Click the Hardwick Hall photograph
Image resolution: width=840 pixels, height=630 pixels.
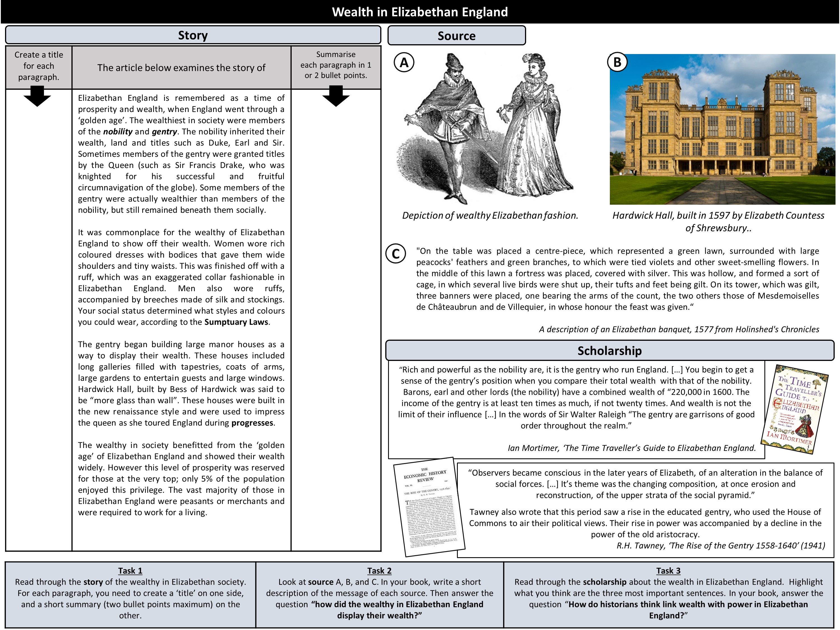tap(722, 129)
